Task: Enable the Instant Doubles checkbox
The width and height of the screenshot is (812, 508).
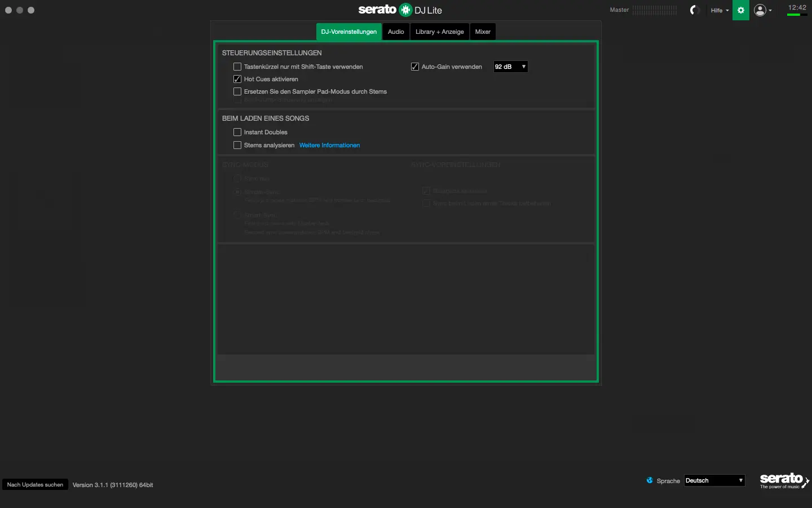Action: click(237, 132)
